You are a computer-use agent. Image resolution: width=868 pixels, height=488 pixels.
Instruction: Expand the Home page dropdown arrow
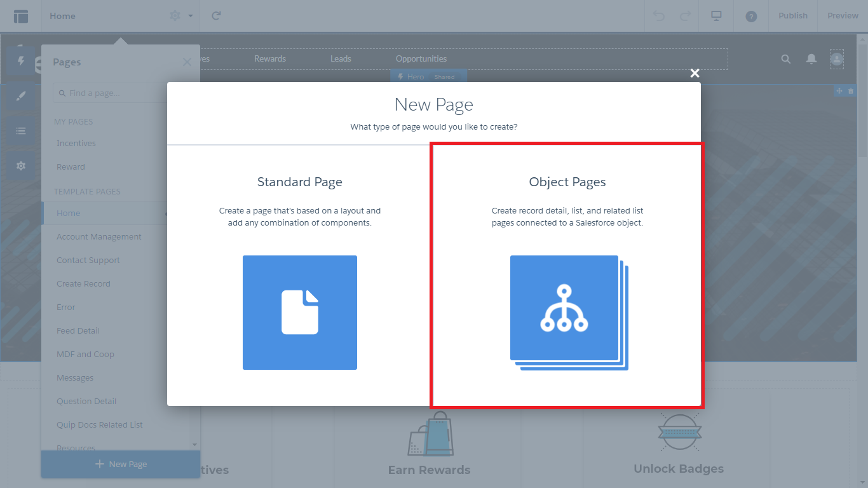[x=191, y=16]
